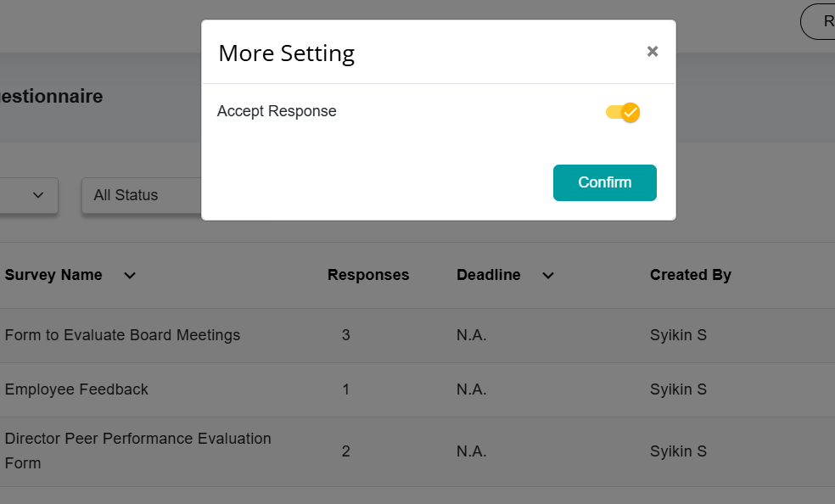Click the Questionnaire page heading

click(51, 97)
